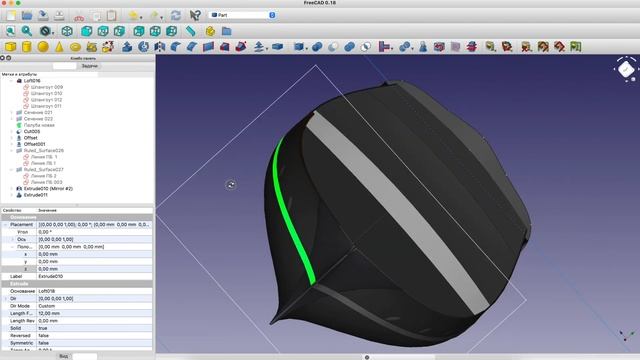Set the Left view cube icon
This screenshot has height=360, width=640.
(x=171, y=31)
